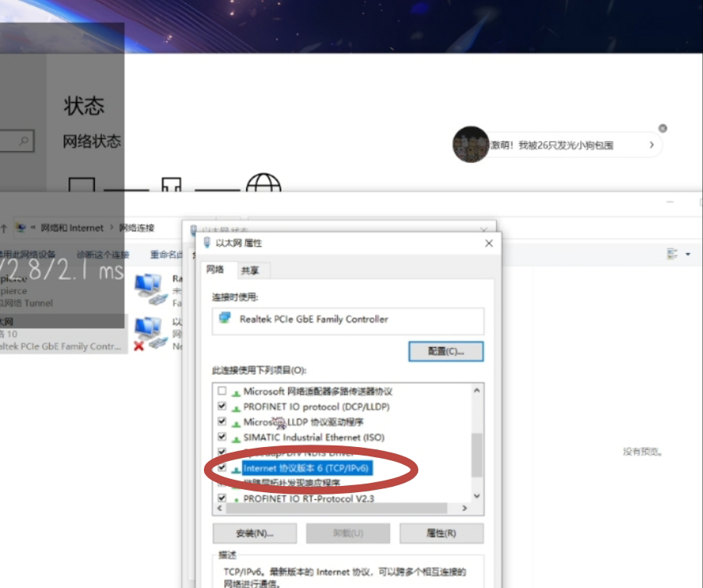
Task: Tick the Microsoft 网络适配器多路传送器协议 checkbox
Action: click(222, 391)
